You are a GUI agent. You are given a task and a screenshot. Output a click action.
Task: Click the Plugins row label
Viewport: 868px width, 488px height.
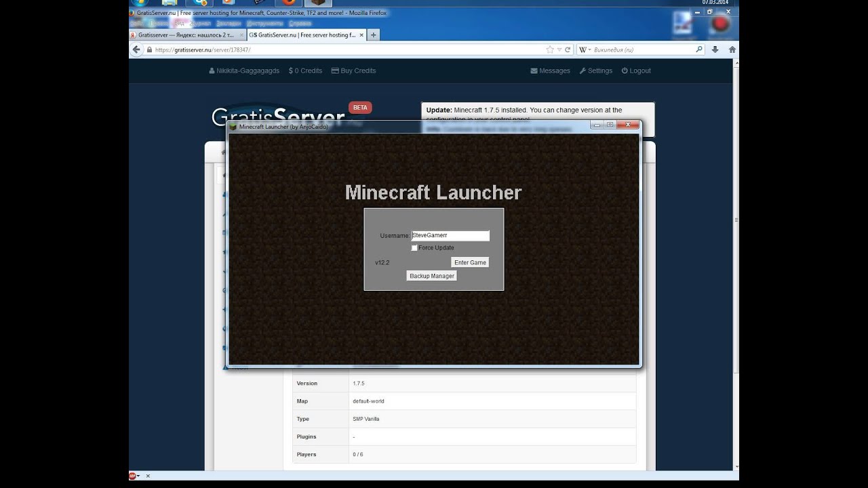click(307, 436)
